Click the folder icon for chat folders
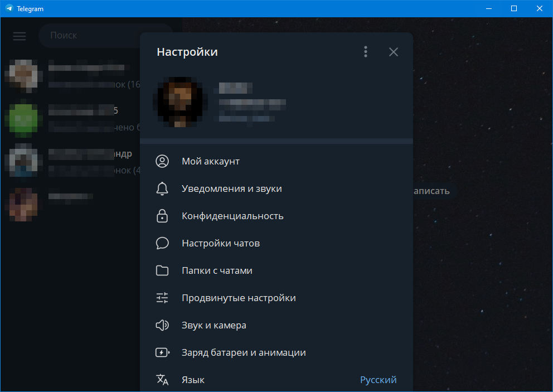The width and height of the screenshot is (553, 392). click(162, 270)
